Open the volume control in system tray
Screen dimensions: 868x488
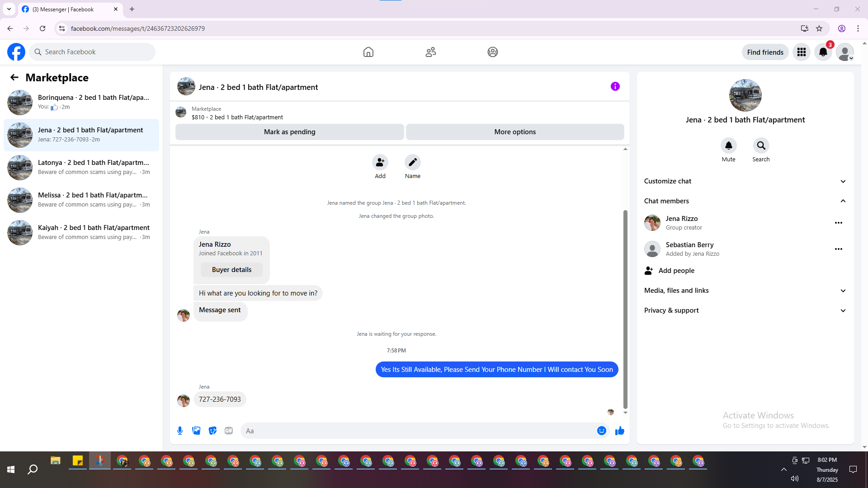[795, 479]
